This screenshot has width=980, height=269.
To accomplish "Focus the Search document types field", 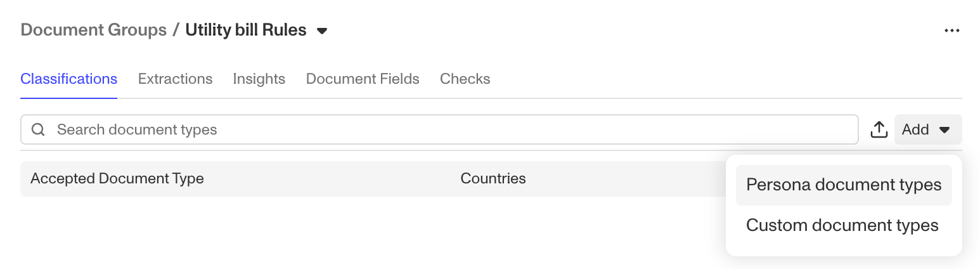I will point(439,129).
